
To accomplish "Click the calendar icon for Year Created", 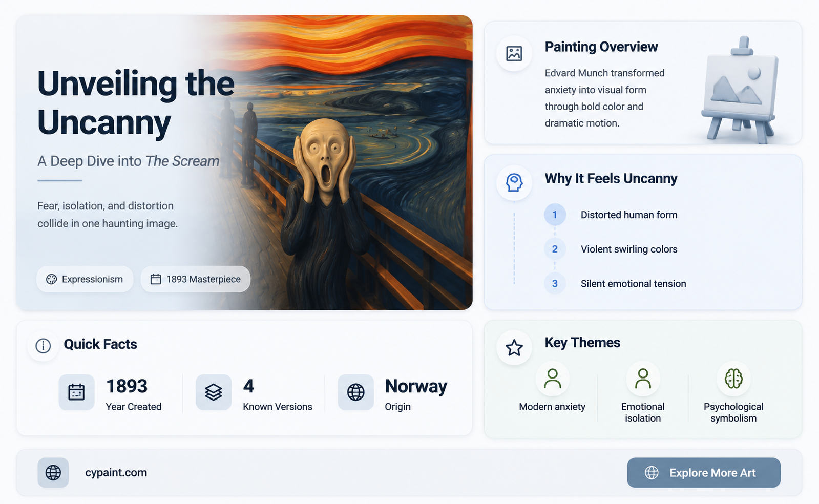I will coord(76,392).
